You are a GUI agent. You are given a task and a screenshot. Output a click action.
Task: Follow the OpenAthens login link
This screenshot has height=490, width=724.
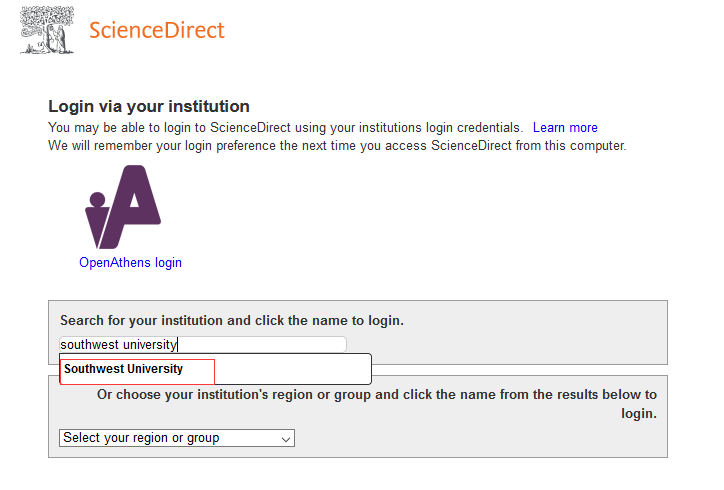[x=130, y=263]
